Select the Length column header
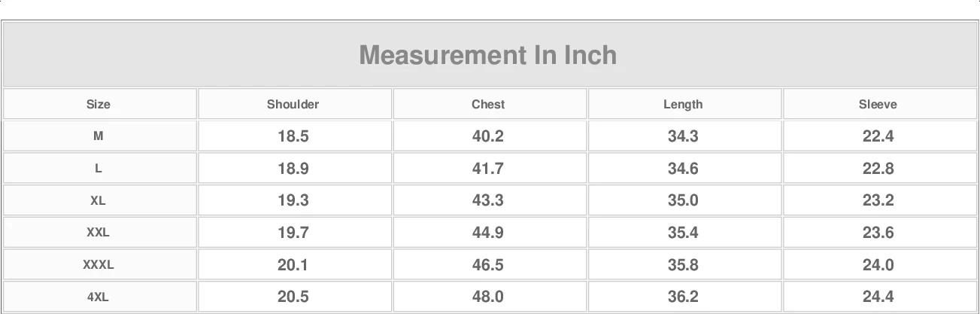Viewport: 980px width, 314px height. click(x=683, y=105)
